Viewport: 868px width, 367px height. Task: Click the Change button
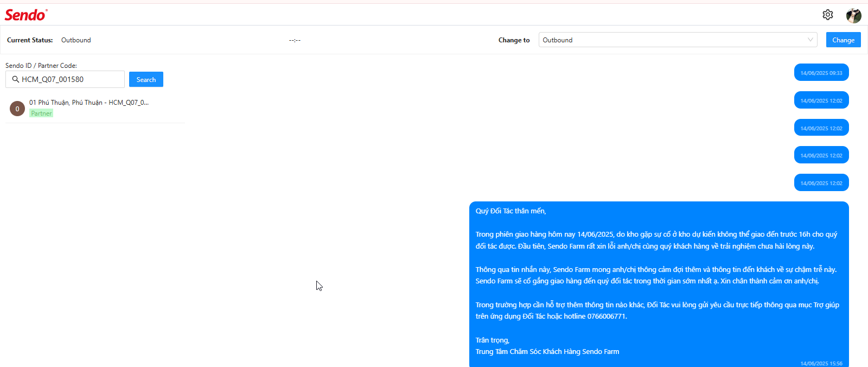[844, 40]
